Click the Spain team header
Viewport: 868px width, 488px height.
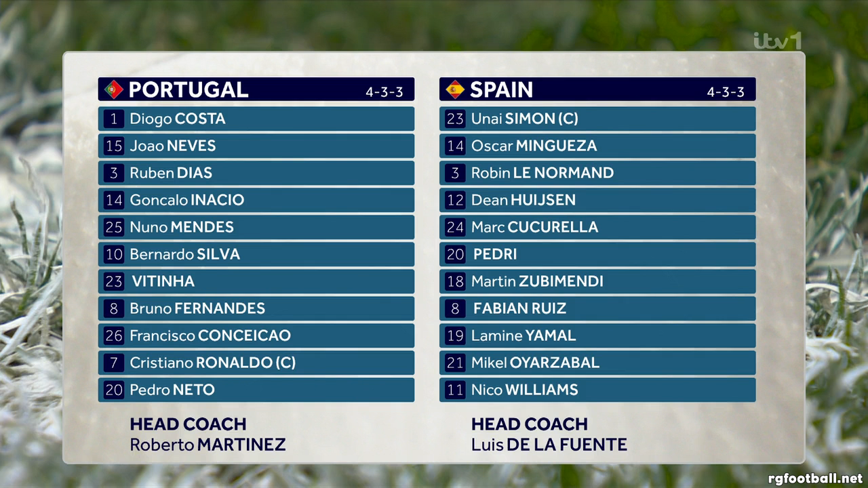597,89
